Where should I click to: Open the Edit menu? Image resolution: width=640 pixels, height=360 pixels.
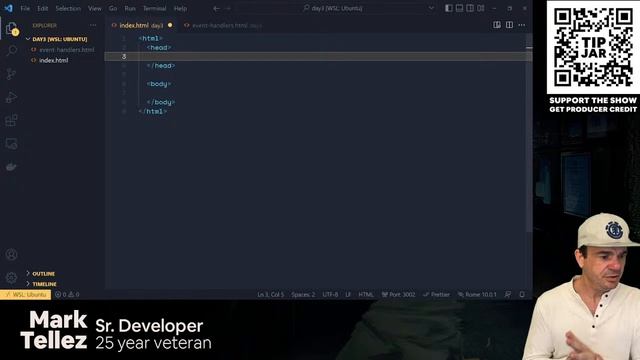pos(42,8)
